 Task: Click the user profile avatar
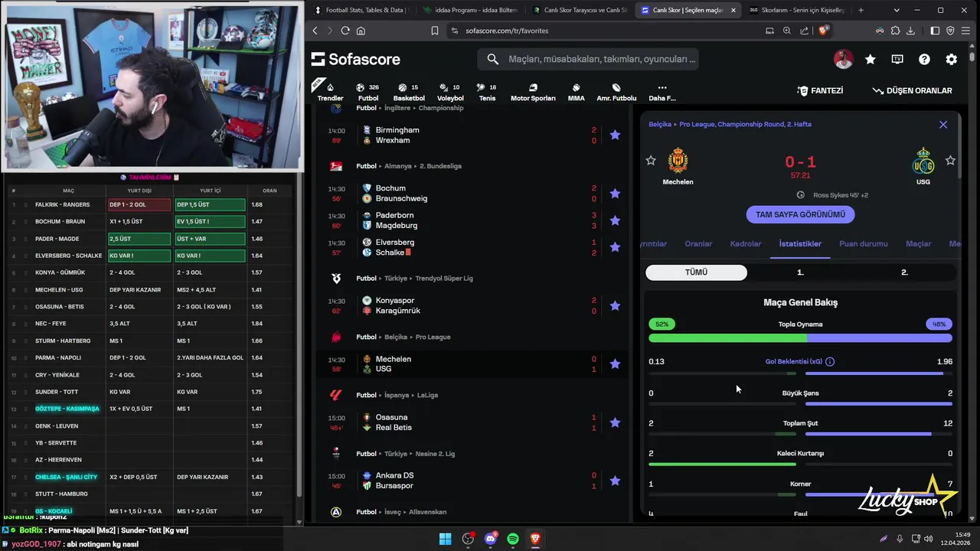(x=843, y=59)
